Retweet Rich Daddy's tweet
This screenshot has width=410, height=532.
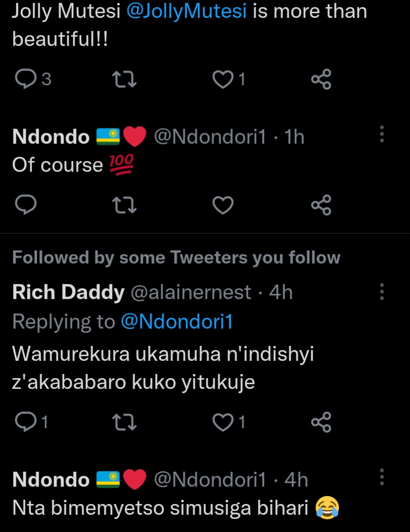click(x=126, y=422)
